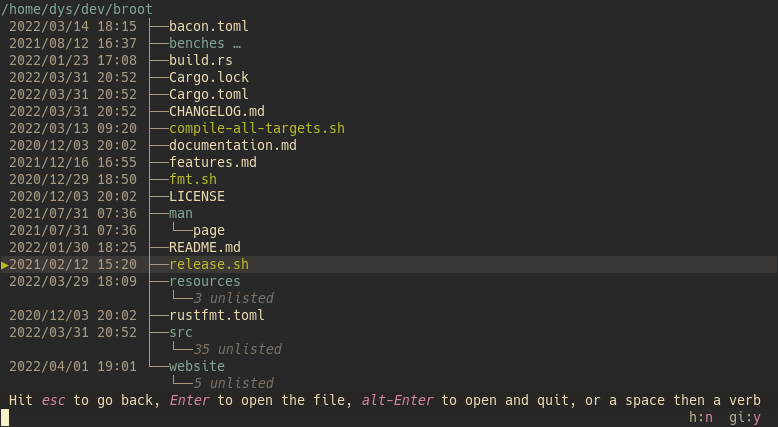The image size is (778, 427).
Task: Toggle the h:n hidden files flag
Action: 701,418
